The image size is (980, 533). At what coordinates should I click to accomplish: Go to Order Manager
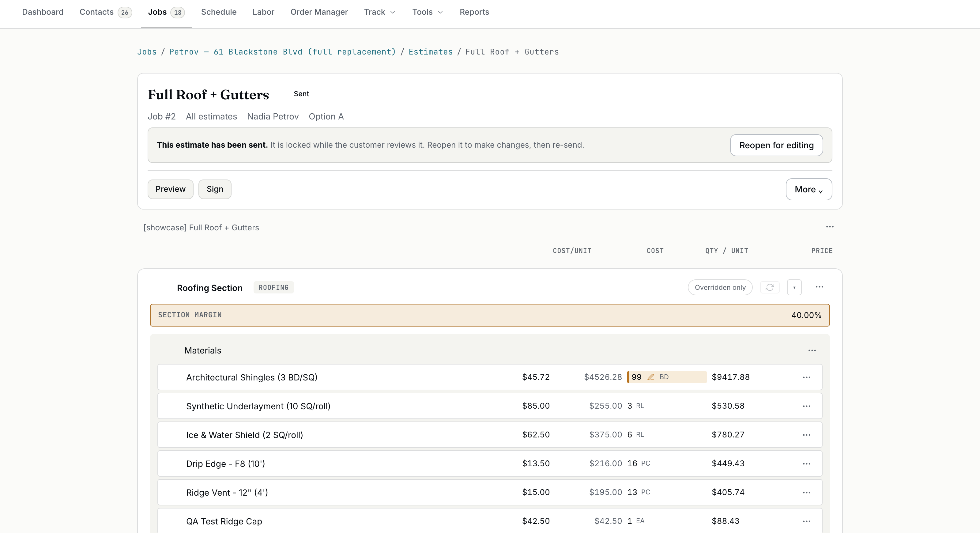point(319,12)
